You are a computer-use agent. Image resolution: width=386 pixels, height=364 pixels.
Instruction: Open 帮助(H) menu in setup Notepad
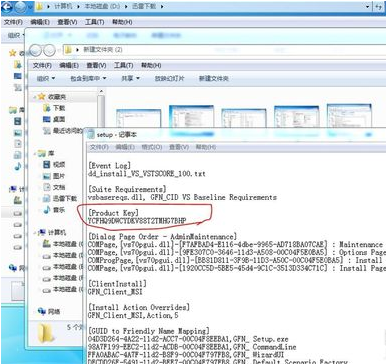pos(206,147)
